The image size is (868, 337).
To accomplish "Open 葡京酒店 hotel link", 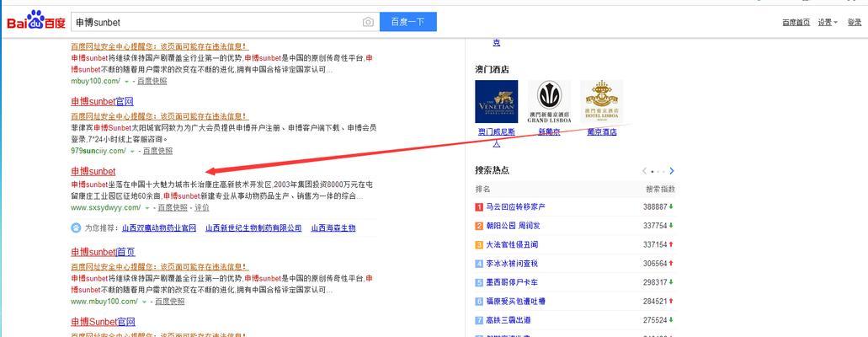I will (602, 132).
